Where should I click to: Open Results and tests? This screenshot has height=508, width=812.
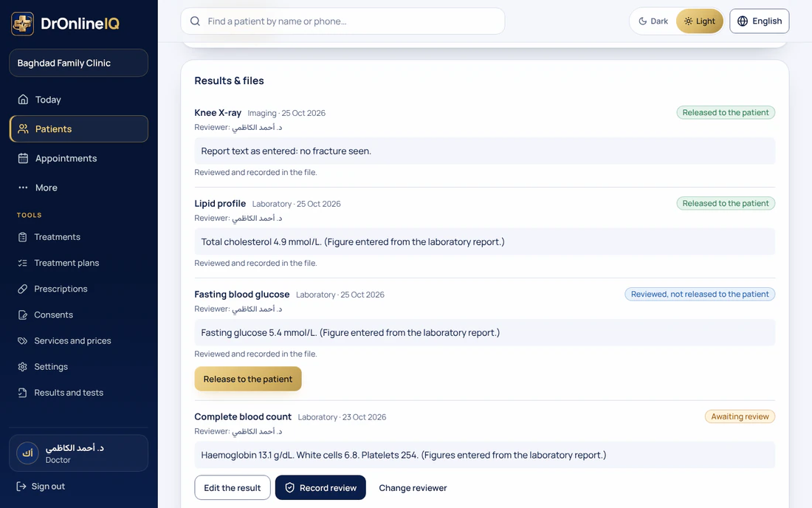click(79, 393)
